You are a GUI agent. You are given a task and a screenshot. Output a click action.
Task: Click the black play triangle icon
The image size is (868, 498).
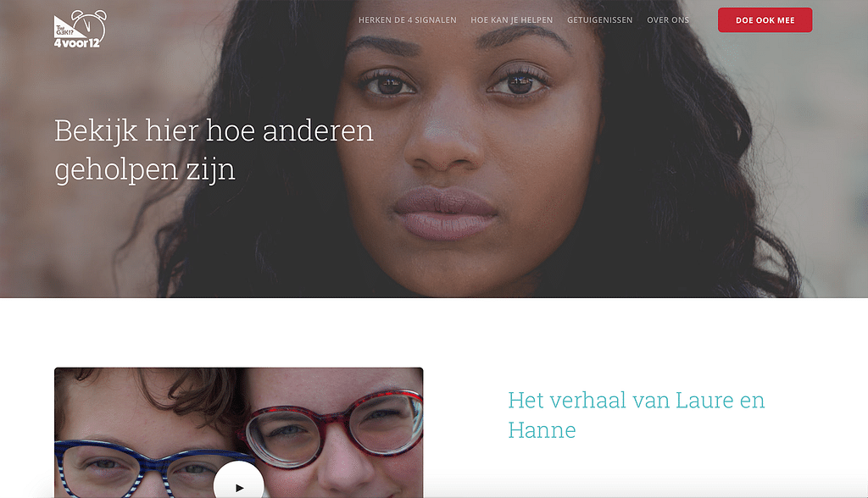click(x=240, y=488)
